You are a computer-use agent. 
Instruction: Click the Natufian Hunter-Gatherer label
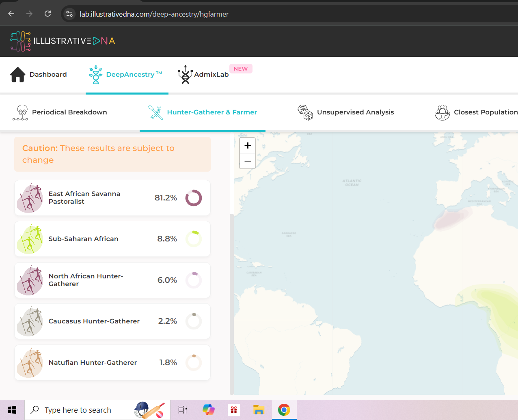[93, 363]
